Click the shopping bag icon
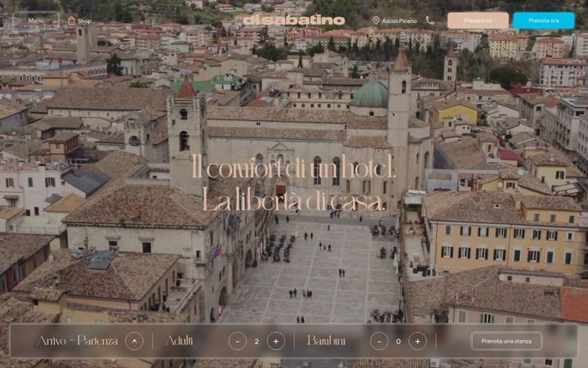588x368 pixels. pyautogui.click(x=71, y=20)
